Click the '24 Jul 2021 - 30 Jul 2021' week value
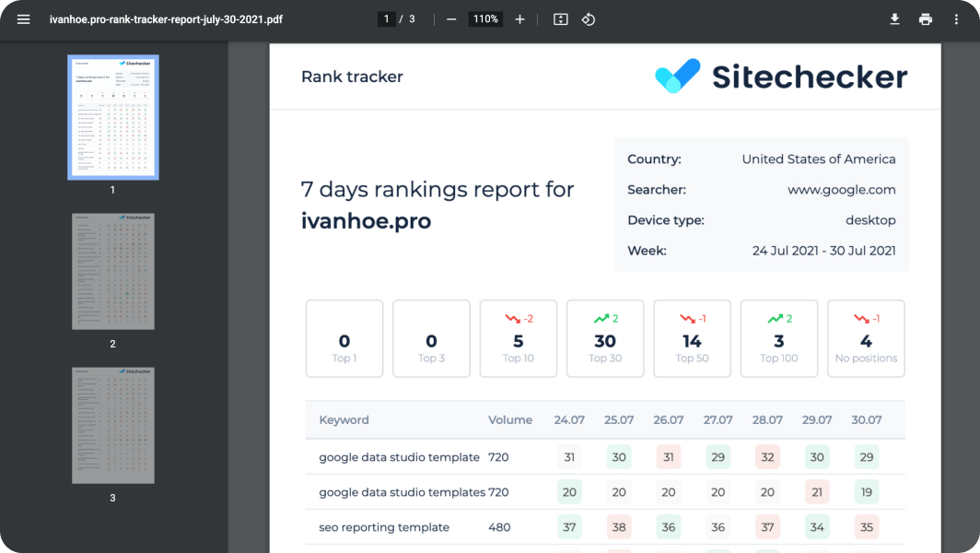The image size is (980, 553). pos(823,251)
